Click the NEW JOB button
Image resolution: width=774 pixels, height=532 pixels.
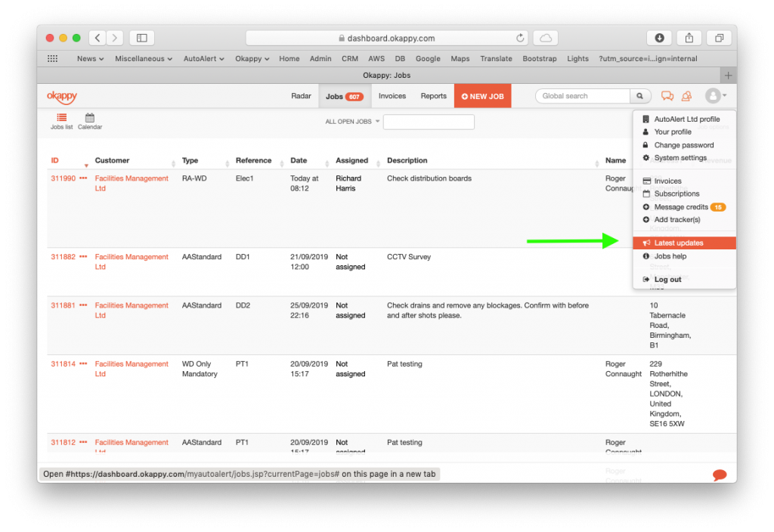point(482,96)
